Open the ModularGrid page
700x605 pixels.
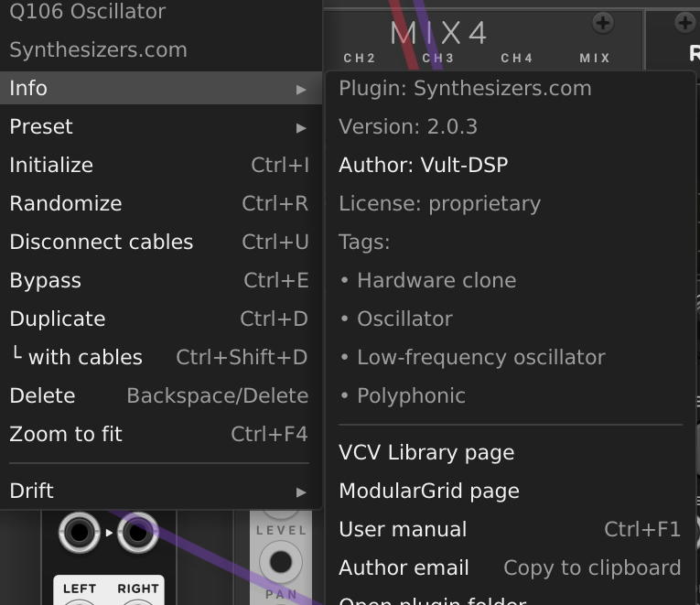(511, 491)
